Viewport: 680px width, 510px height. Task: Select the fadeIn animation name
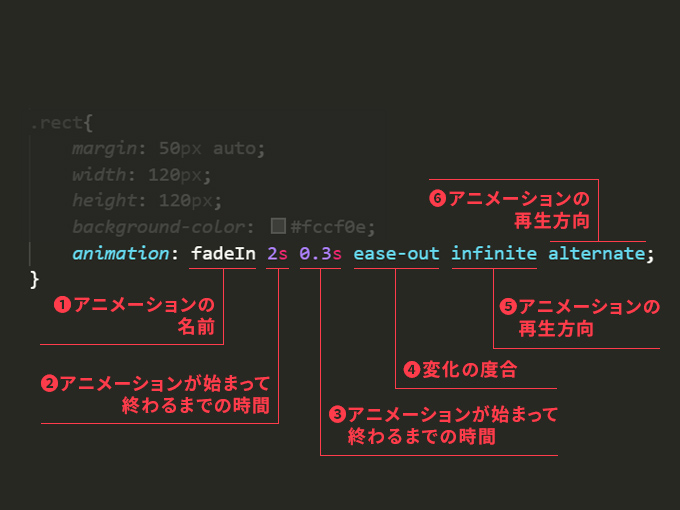tap(224, 253)
